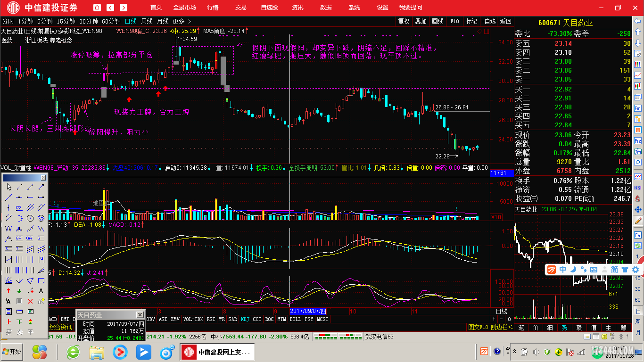Select the VOL-TDX indicator tab

(x=193, y=319)
